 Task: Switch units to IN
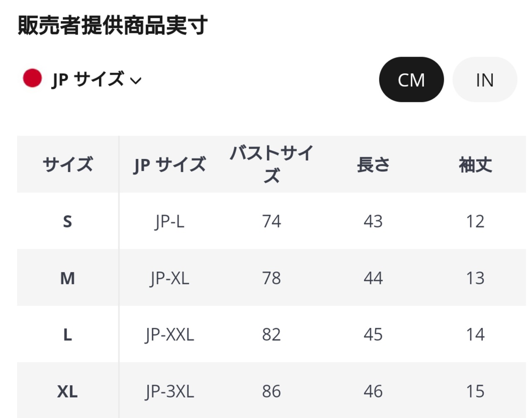[x=485, y=79]
